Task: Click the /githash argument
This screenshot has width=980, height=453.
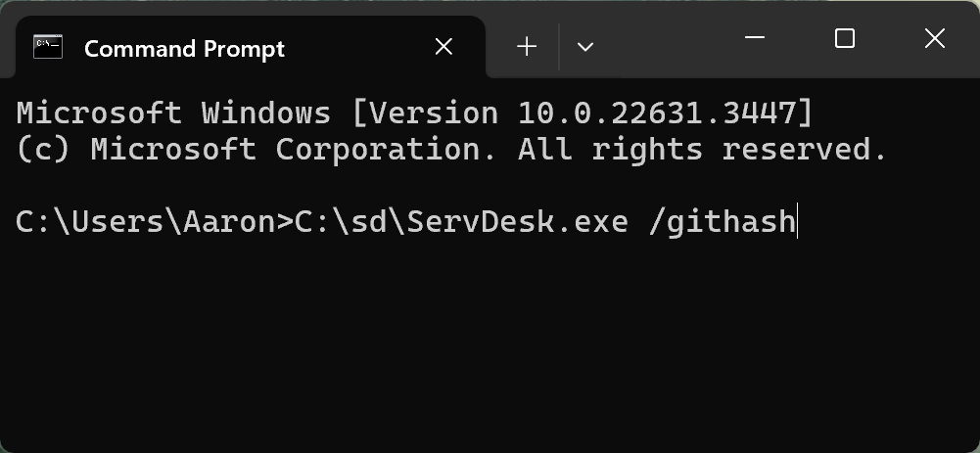Action: point(722,222)
